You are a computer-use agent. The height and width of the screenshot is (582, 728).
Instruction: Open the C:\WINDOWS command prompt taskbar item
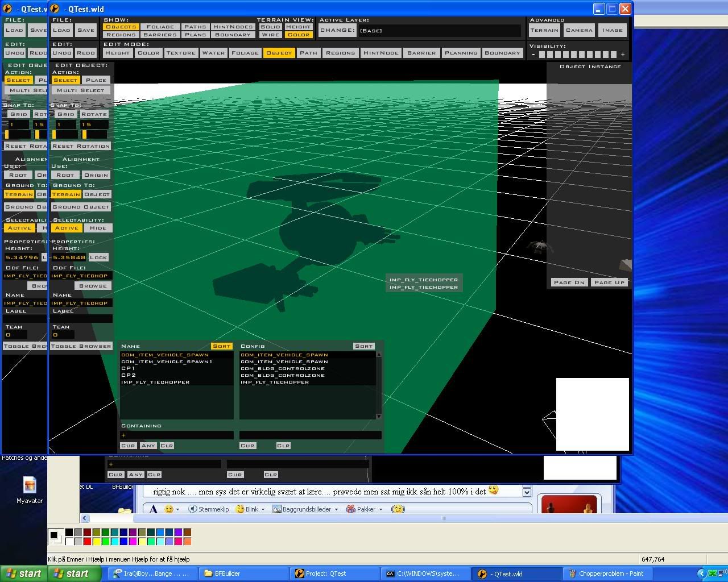[425, 573]
